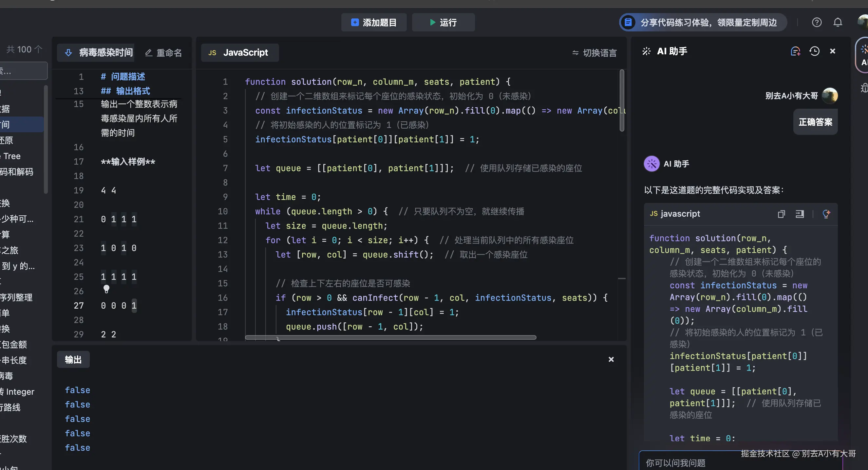Close the 输出 output panel
The width and height of the screenshot is (868, 470).
point(611,360)
